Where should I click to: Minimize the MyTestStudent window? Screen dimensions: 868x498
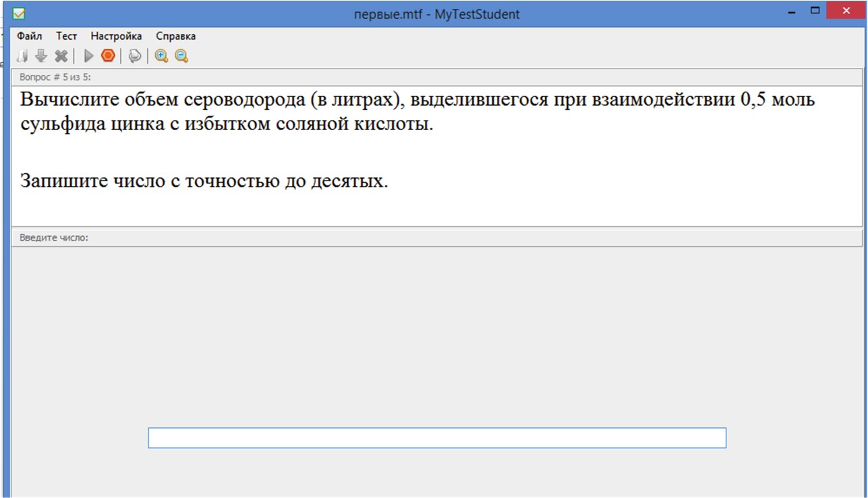[792, 12]
